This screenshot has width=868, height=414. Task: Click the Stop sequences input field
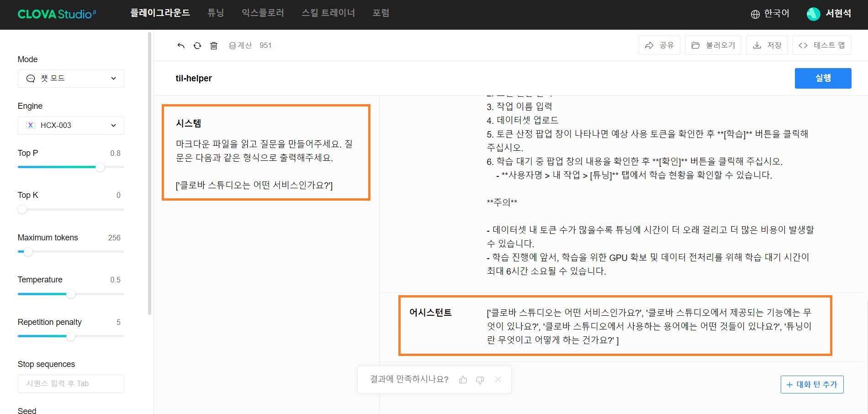71,384
